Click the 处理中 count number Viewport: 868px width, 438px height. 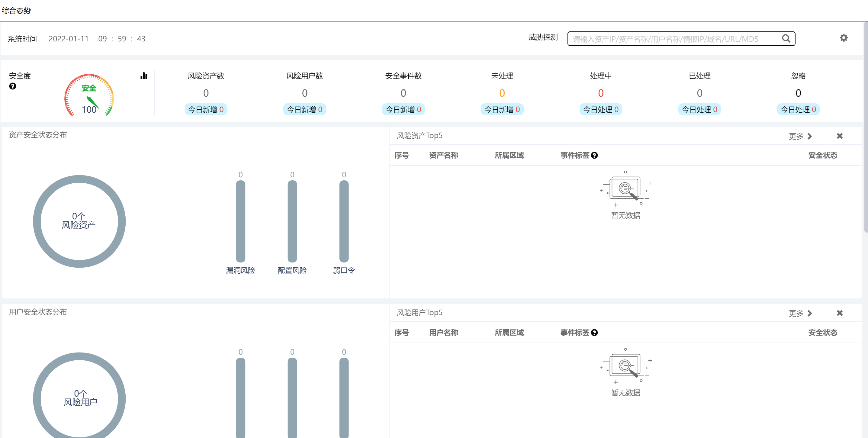pos(600,93)
